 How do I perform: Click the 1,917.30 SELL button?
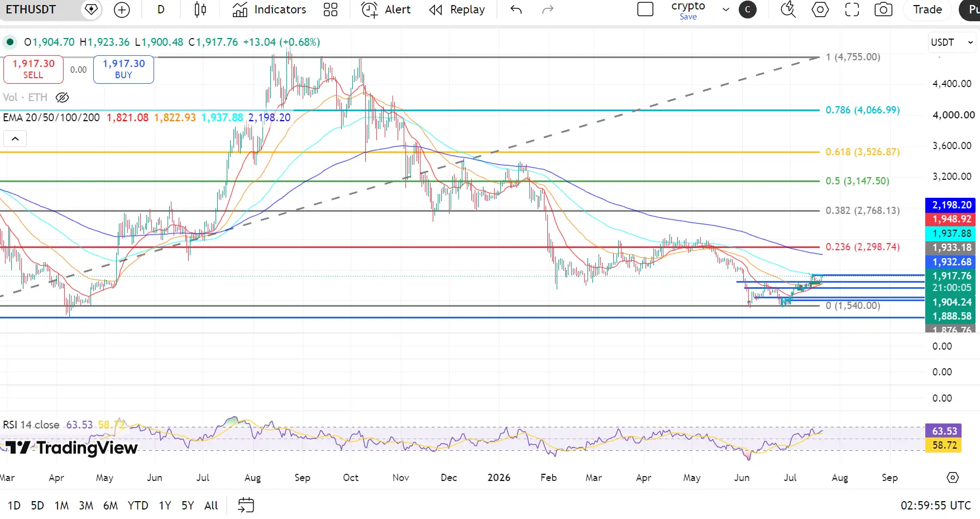click(x=34, y=69)
